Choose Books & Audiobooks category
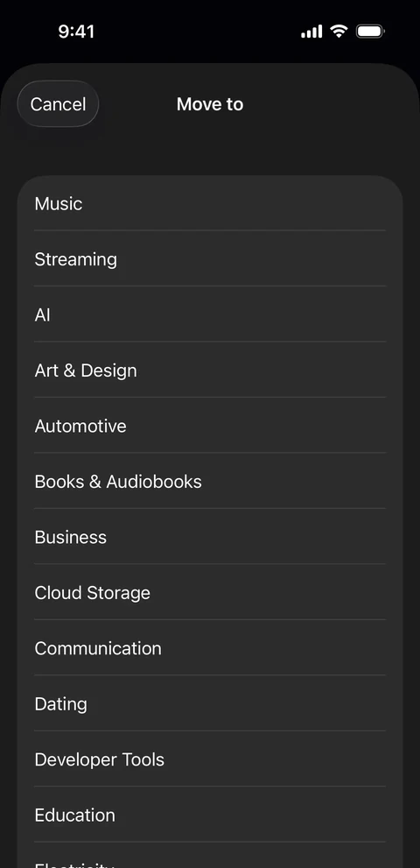Image resolution: width=420 pixels, height=868 pixels. 210,481
